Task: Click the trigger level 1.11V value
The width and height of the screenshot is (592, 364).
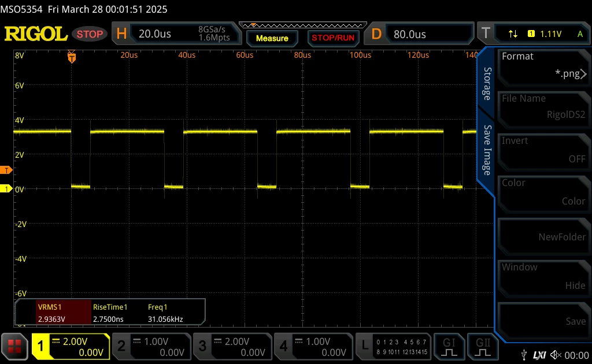Action: point(550,34)
